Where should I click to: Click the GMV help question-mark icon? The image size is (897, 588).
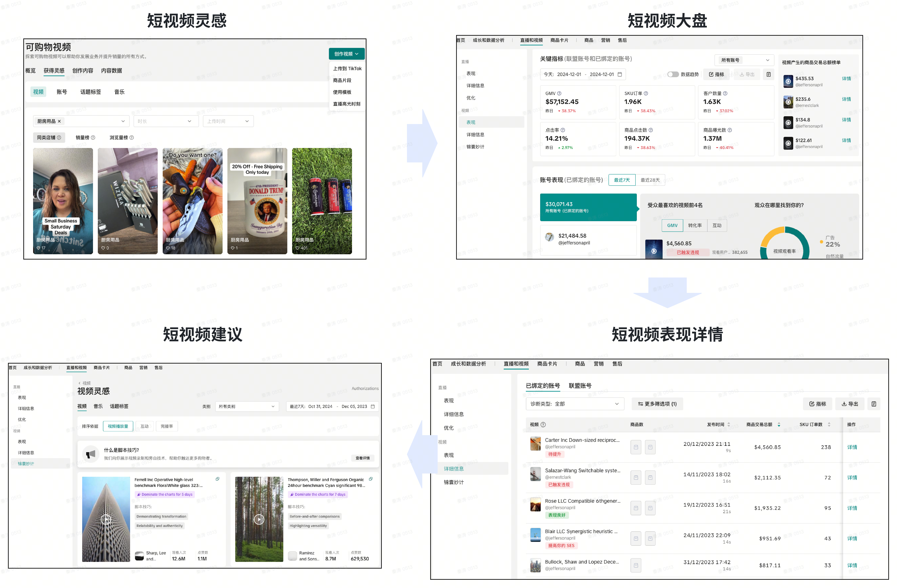coord(559,93)
